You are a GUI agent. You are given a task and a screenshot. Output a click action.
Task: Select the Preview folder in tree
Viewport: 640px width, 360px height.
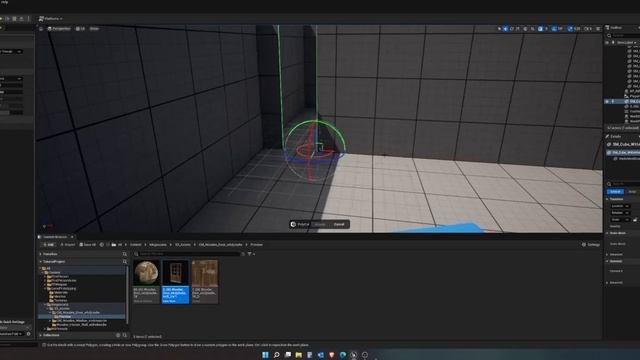[x=64, y=316]
